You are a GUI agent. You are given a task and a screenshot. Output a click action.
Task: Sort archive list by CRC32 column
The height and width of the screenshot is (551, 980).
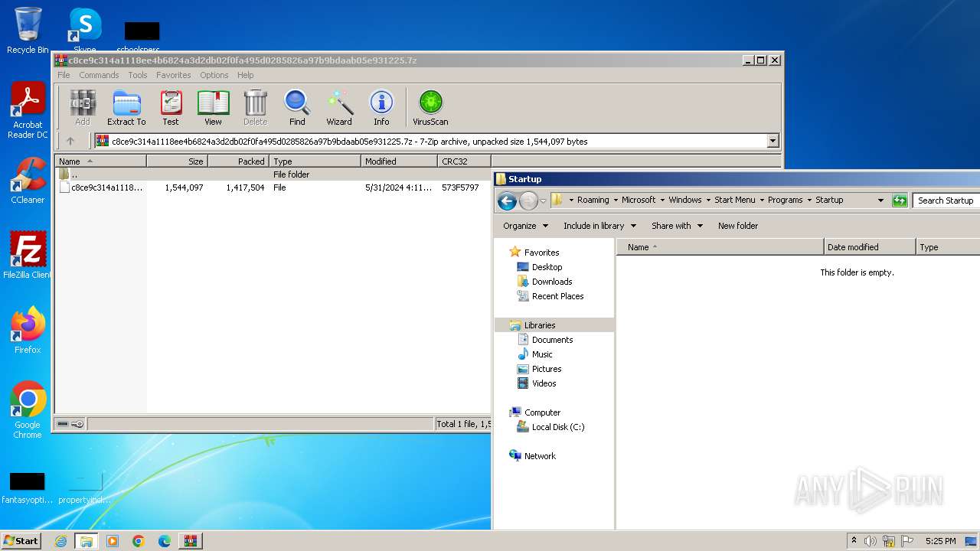tap(464, 161)
